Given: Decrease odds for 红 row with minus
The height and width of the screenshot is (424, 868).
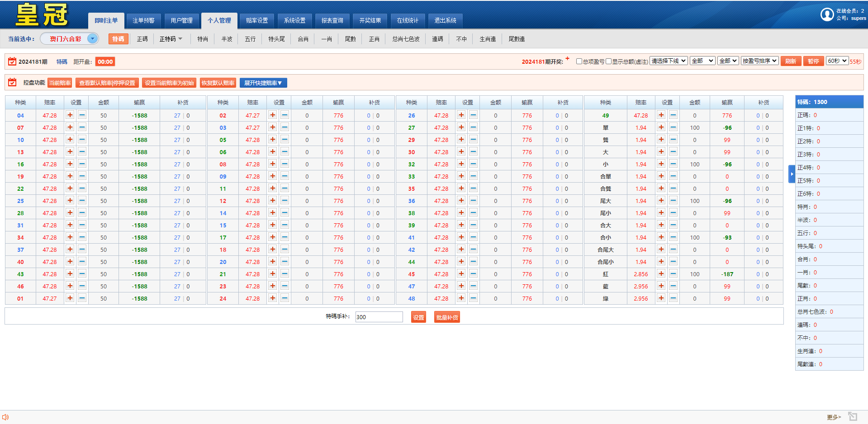Looking at the screenshot, I should click(x=673, y=274).
